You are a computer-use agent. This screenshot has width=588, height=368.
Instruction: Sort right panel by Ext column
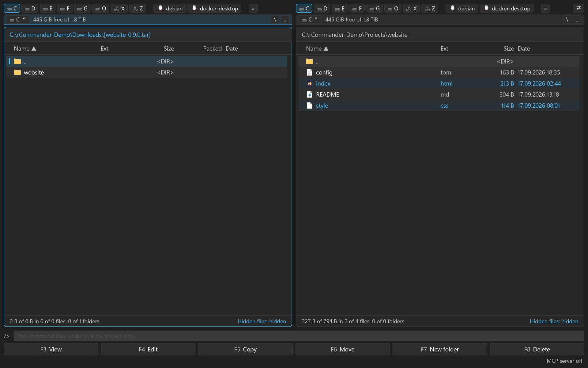(x=444, y=48)
